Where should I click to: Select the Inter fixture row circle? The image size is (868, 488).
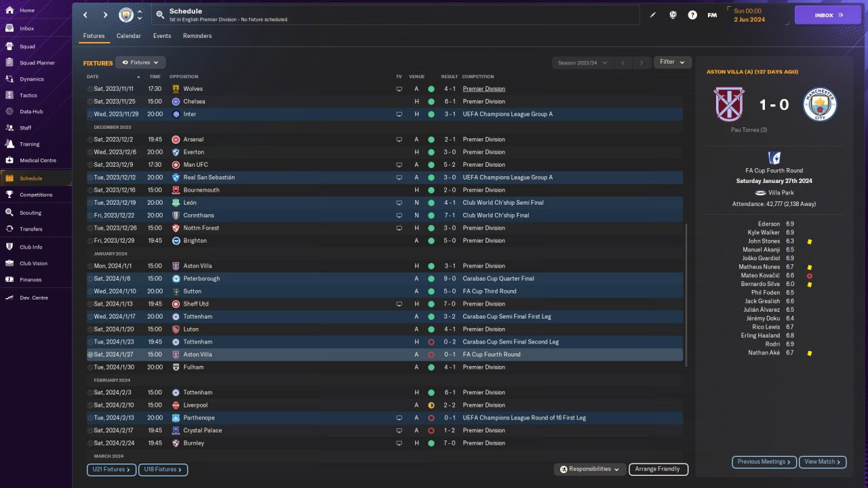90,114
